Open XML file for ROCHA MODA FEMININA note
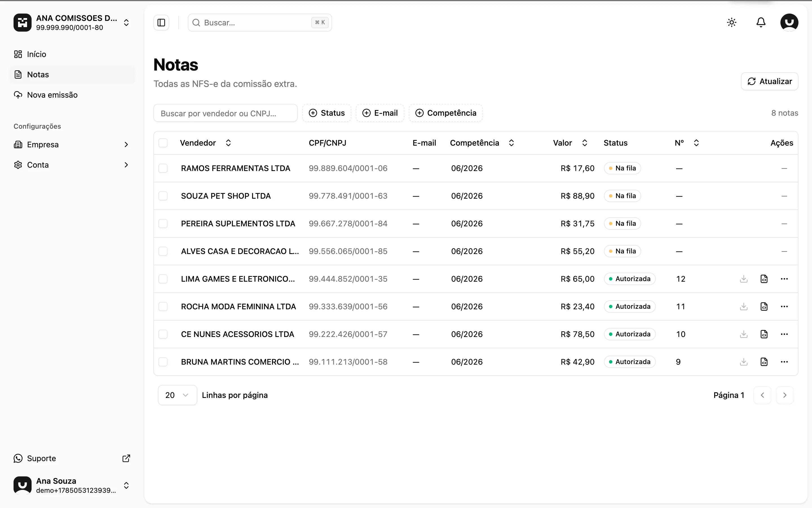This screenshot has height=508, width=812. point(764,306)
